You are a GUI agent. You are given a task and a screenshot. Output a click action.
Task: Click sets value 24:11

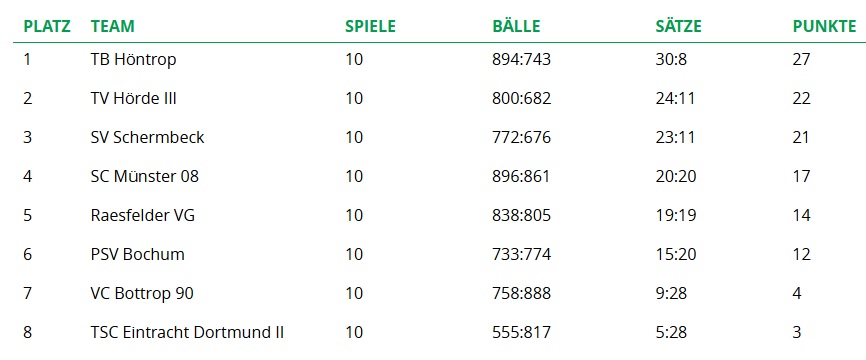click(675, 98)
